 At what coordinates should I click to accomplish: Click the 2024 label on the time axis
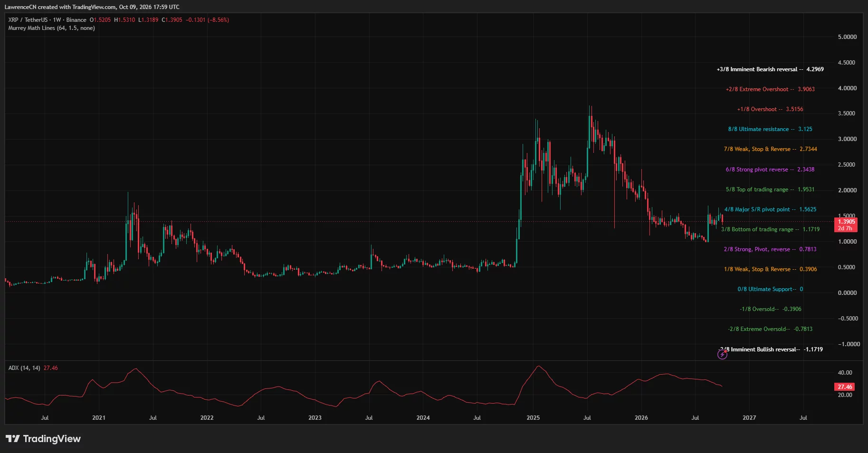coord(423,418)
